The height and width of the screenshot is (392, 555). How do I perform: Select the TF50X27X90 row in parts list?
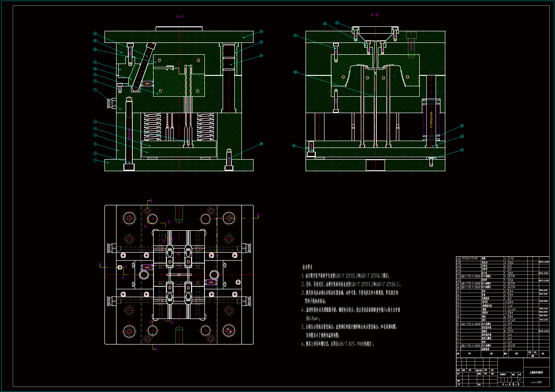click(x=470, y=259)
